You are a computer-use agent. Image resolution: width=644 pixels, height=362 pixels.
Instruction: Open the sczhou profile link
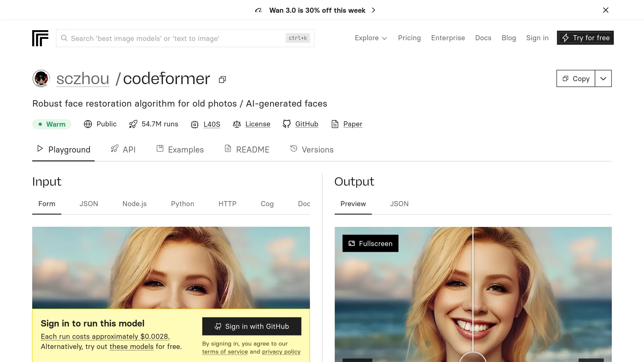coord(83,78)
